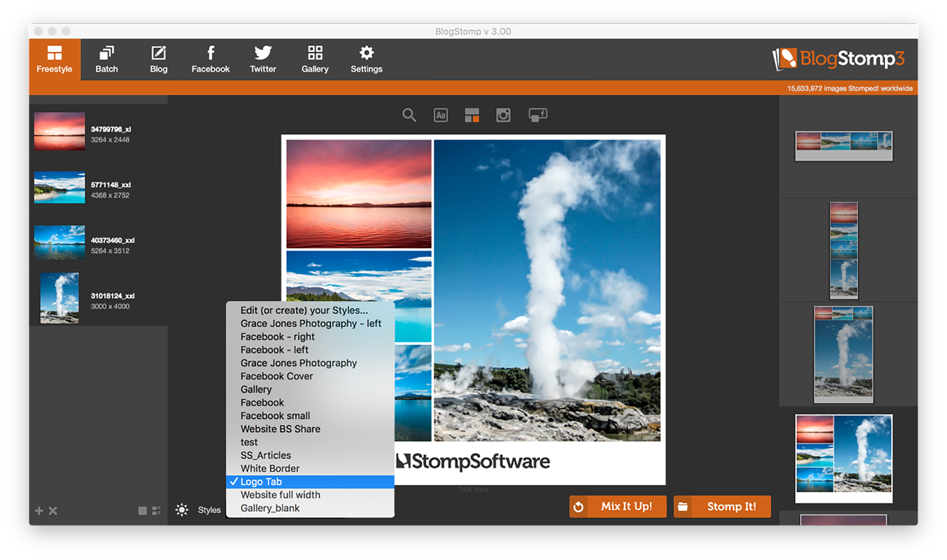947x560 pixels.
Task: Select the geyser image 31018124_xxl
Action: pyautogui.click(x=99, y=298)
